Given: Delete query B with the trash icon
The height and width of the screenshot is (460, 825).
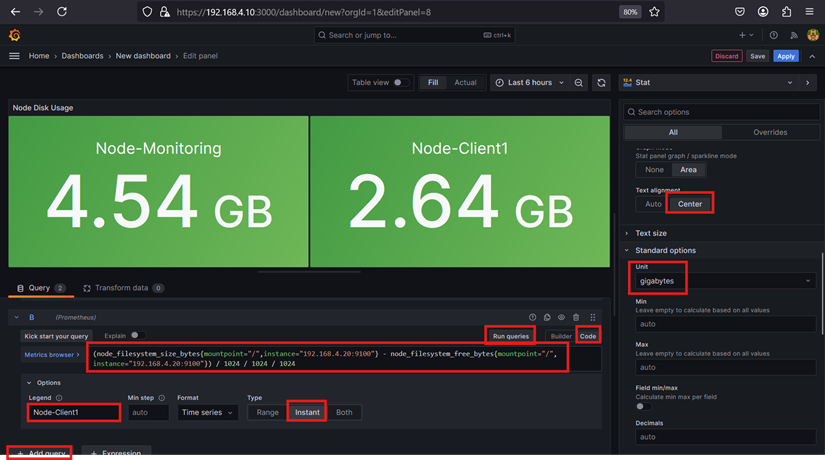Looking at the screenshot, I should (x=576, y=317).
